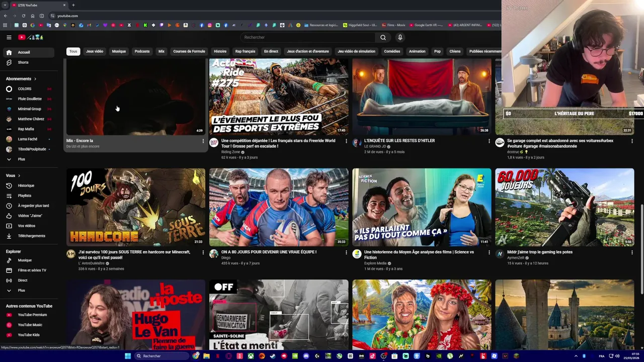Open the Hugo Le Van la riposte thumbnail
The height and width of the screenshot is (362, 644).
coord(136,315)
